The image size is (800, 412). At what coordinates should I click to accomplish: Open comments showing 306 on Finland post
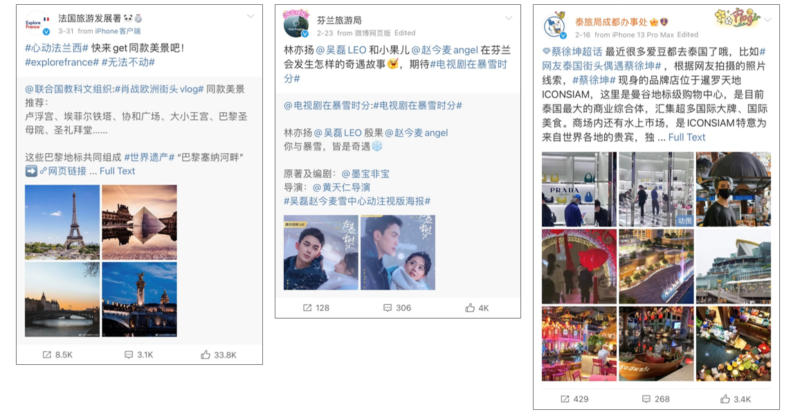[387, 308]
